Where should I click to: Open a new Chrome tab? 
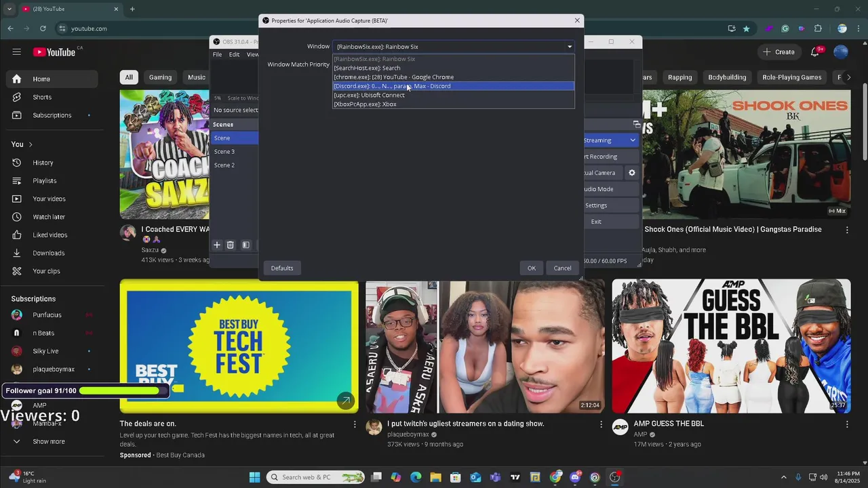pyautogui.click(x=132, y=9)
